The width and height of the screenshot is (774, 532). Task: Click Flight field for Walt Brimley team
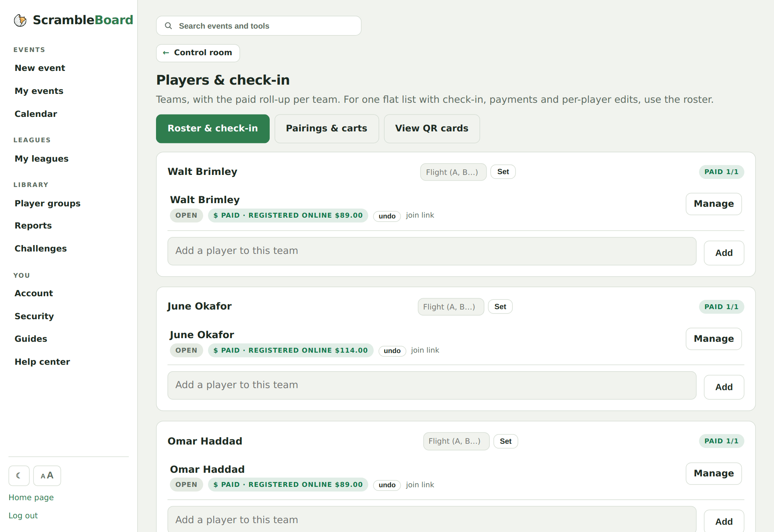click(453, 172)
